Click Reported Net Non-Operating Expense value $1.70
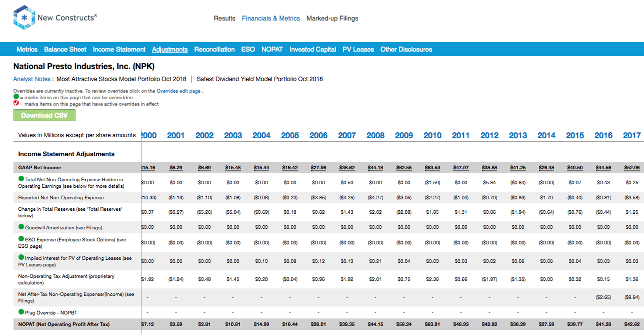Screen dimensions: 644x334 coord(546,198)
